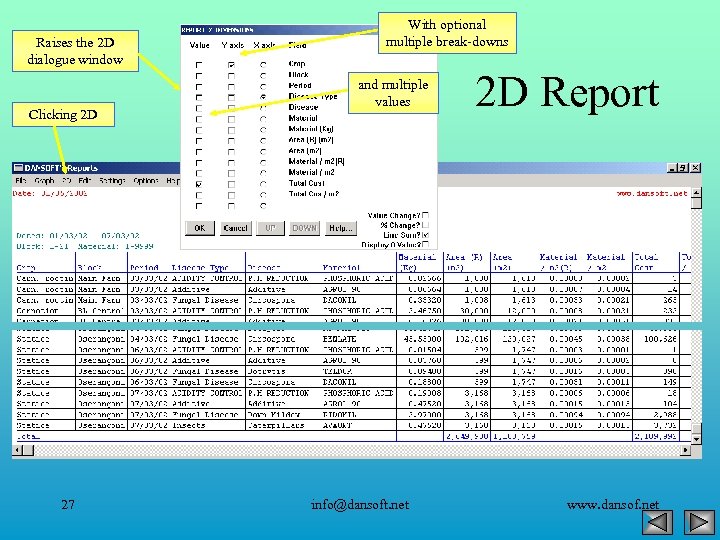Image resolution: width=720 pixels, height=540 pixels.
Task: Click the vertical scrollbar down arrow
Action: tap(696, 439)
